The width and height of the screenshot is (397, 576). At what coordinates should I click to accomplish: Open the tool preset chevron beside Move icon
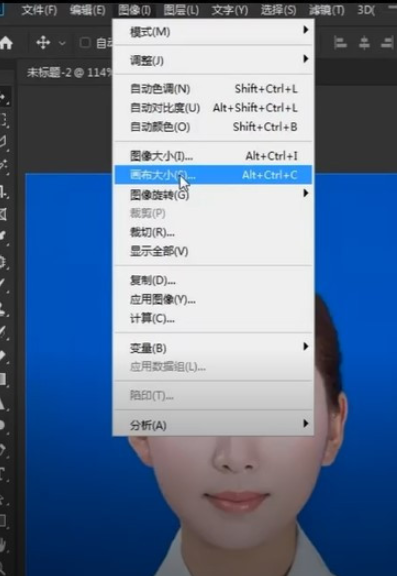pyautogui.click(x=62, y=43)
